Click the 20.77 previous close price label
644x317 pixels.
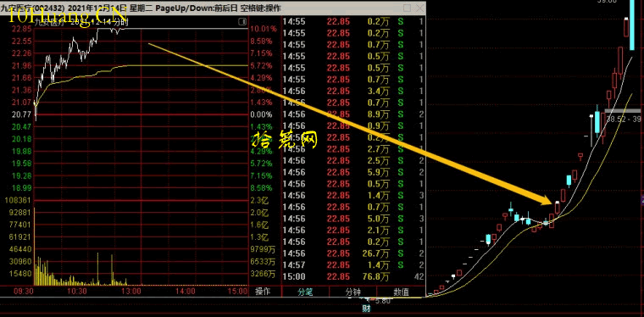point(22,114)
